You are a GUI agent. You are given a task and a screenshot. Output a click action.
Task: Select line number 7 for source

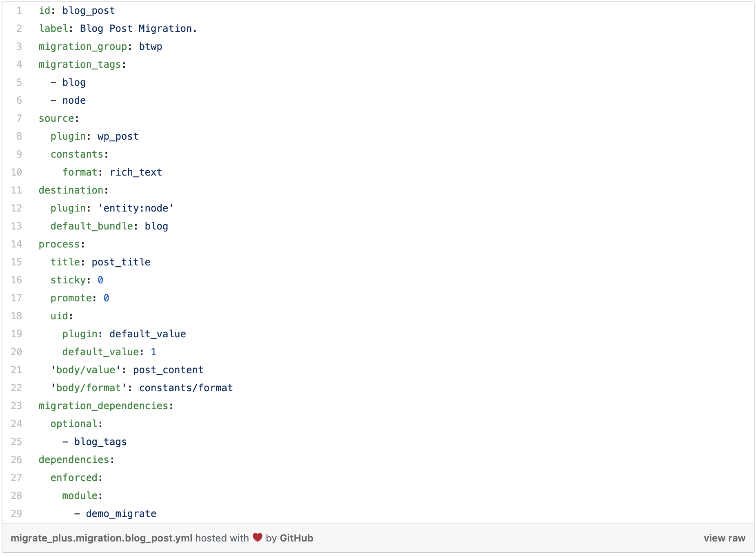[19, 118]
